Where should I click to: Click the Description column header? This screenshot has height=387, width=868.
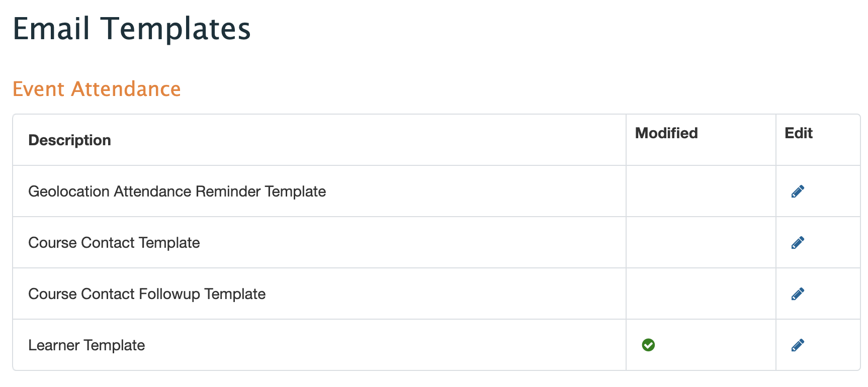pos(69,140)
